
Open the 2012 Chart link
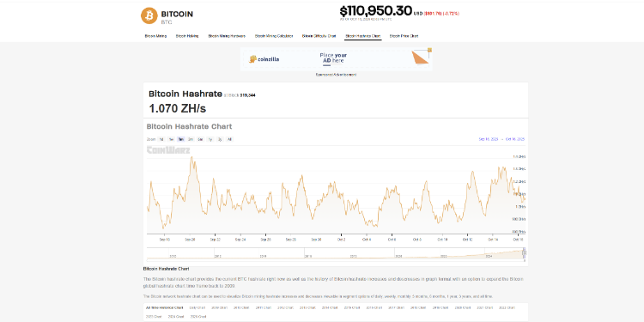click(285, 307)
